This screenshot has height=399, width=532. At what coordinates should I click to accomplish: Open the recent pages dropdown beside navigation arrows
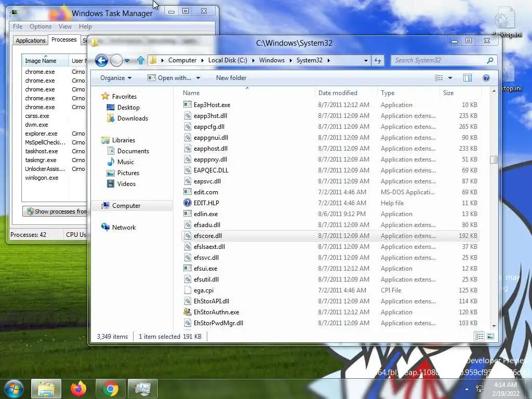[127, 60]
